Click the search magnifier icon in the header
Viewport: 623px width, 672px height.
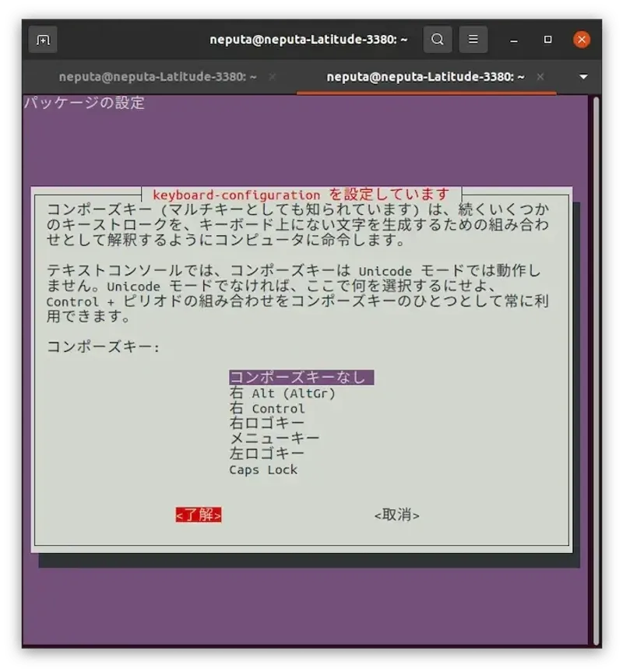click(x=437, y=39)
